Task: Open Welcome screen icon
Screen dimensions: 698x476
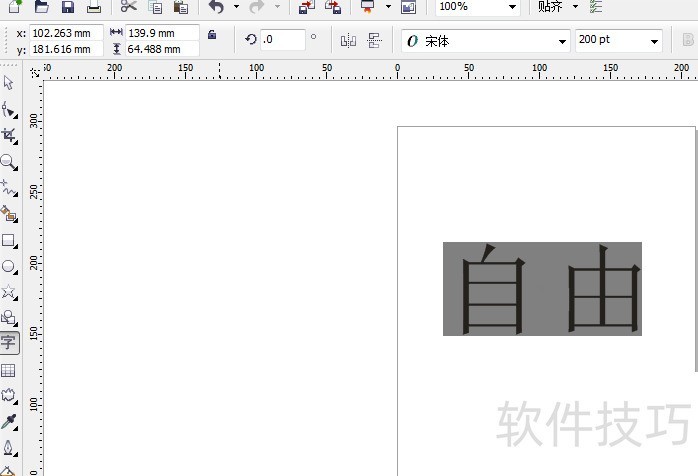Action: [x=408, y=6]
